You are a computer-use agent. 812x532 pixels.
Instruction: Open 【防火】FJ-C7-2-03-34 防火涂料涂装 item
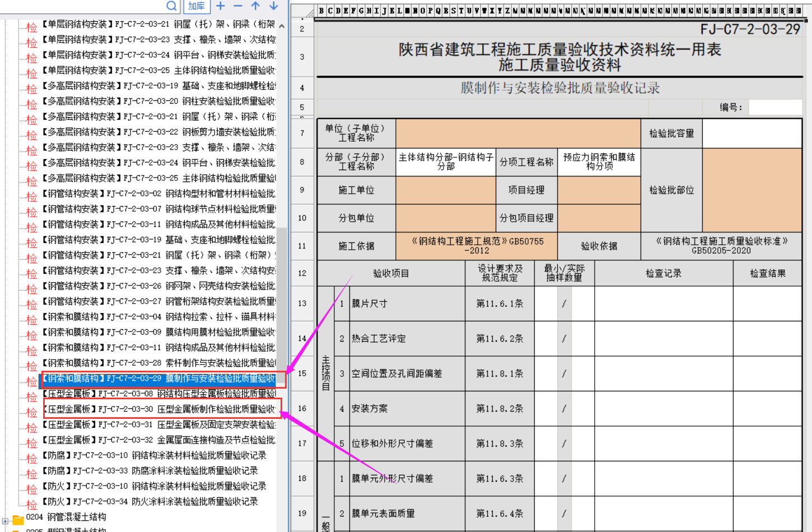tap(150, 502)
